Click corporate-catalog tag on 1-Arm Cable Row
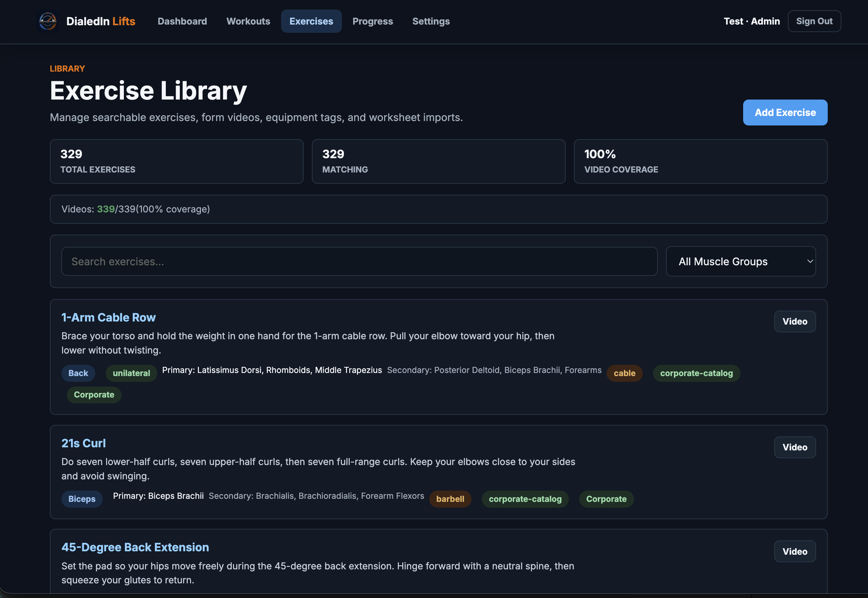868x598 pixels. click(696, 373)
